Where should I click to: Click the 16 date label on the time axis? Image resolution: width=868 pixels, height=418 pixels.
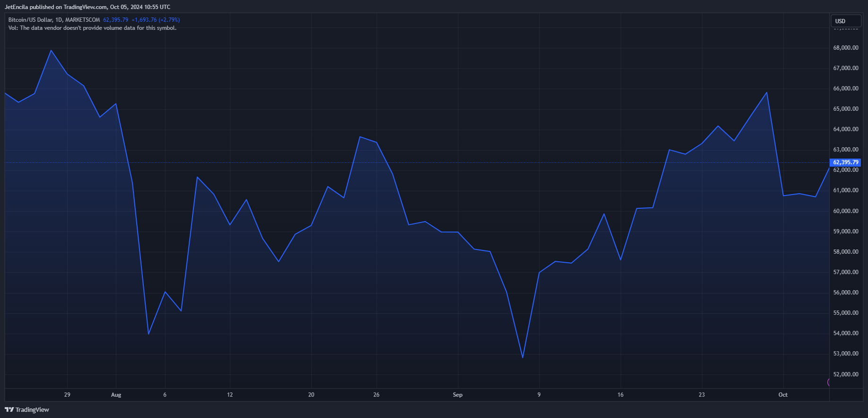point(620,395)
